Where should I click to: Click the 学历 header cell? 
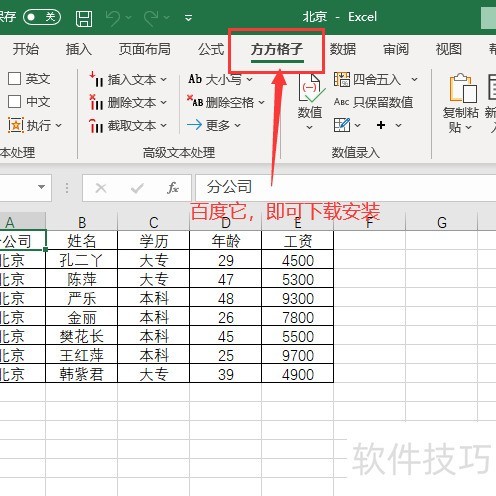[x=154, y=241]
